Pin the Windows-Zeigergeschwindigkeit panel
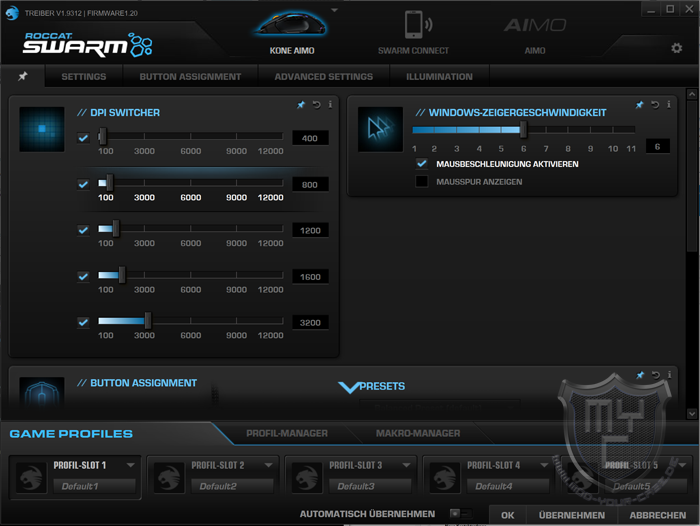The image size is (700, 526). pos(639,104)
